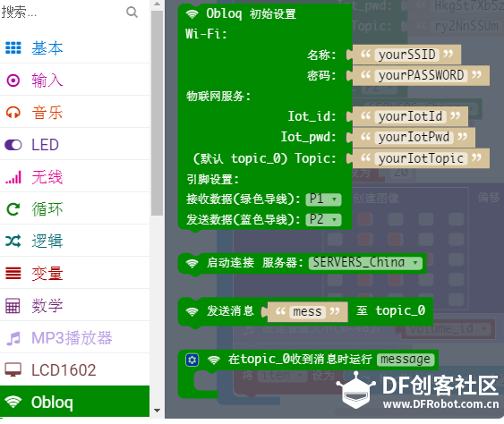Screen dimensions: 504x424
Task: Click the 输入 target icon
Action: coord(13,81)
